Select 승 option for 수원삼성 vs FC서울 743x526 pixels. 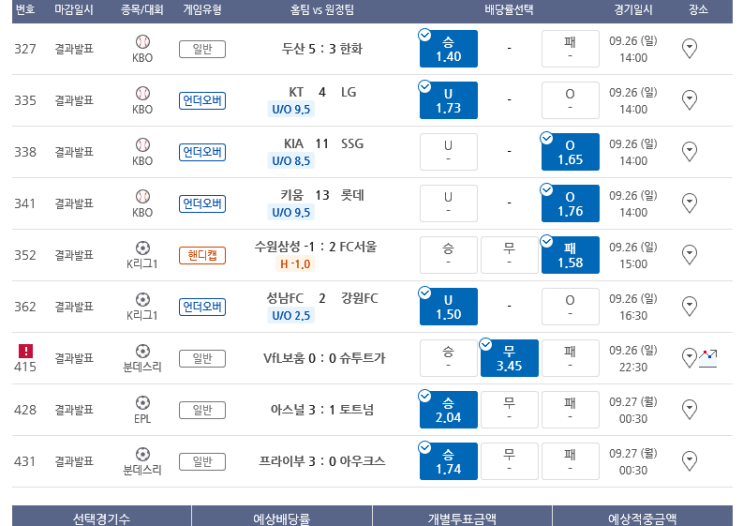coord(448,255)
